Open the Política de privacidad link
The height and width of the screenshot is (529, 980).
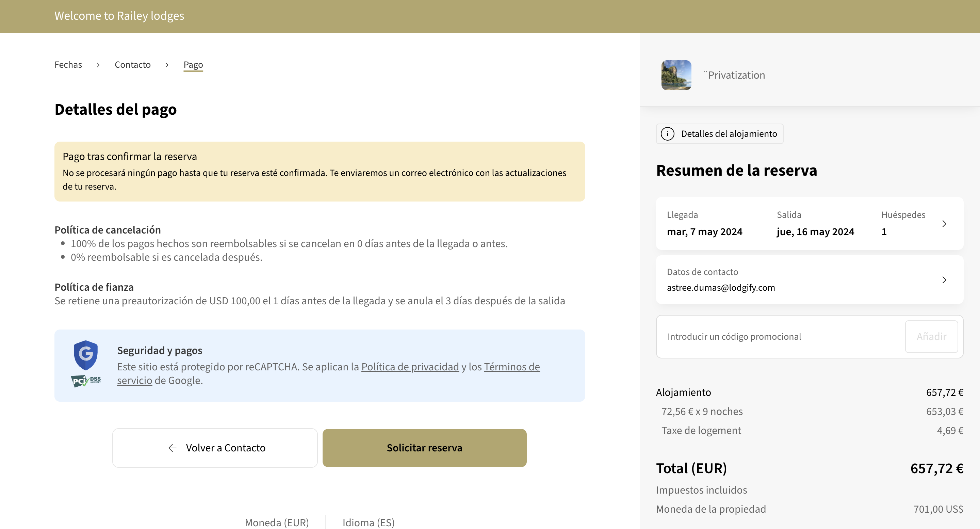[x=410, y=367]
